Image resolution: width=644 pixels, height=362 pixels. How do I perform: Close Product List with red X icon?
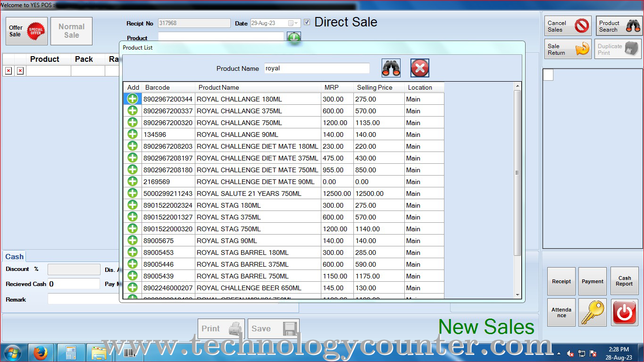pos(420,68)
